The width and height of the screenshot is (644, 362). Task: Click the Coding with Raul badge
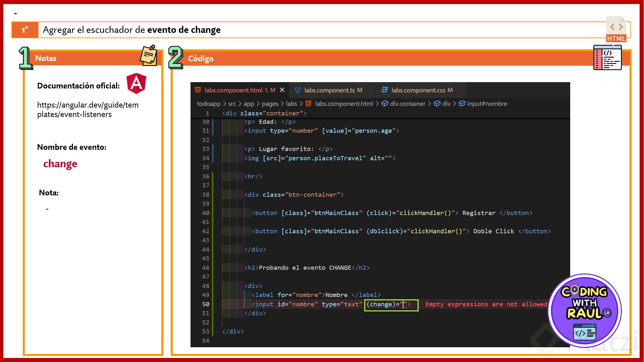585,310
